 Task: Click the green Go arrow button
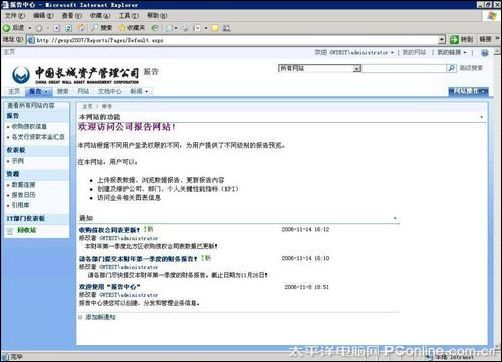454,40
